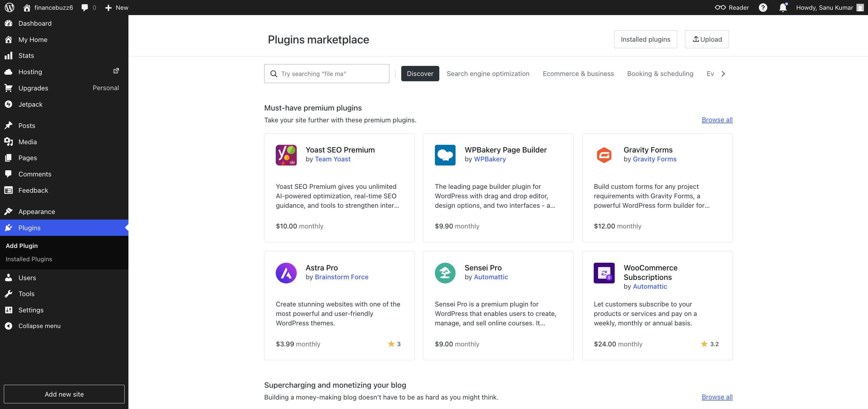Open the financebuzz6 site home icon
The image size is (868, 409).
pos(27,7)
